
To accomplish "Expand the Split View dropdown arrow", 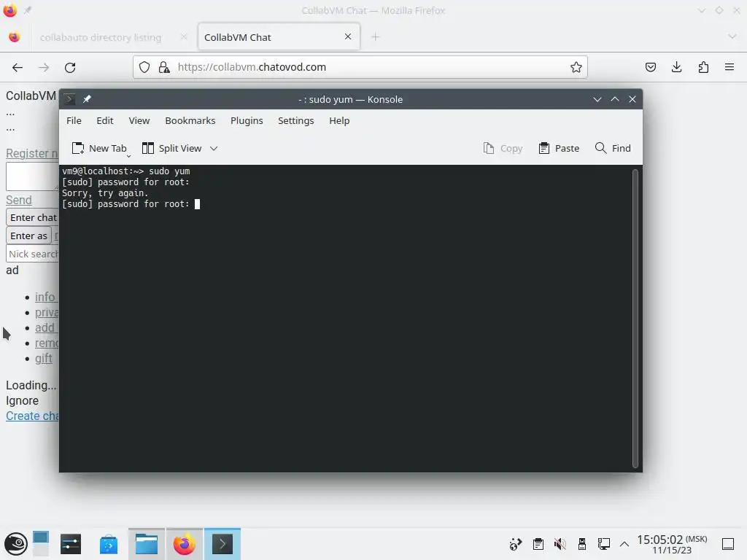I will (214, 148).
